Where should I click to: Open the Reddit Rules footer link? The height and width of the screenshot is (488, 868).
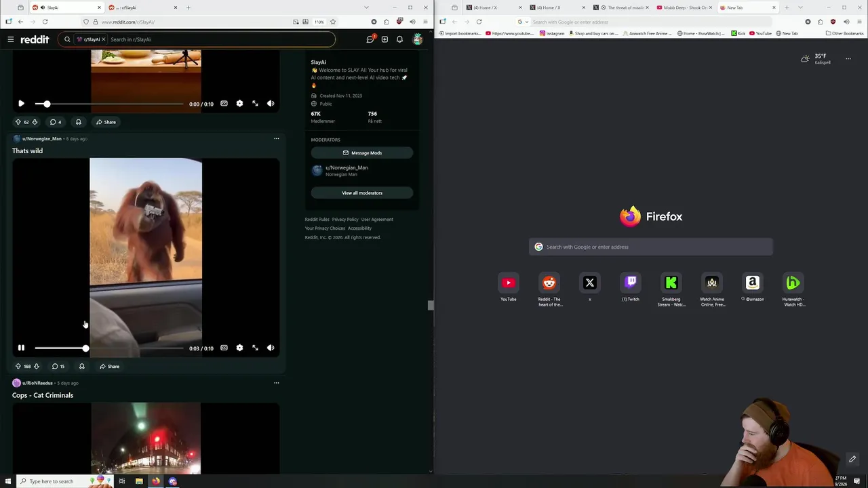pos(317,219)
